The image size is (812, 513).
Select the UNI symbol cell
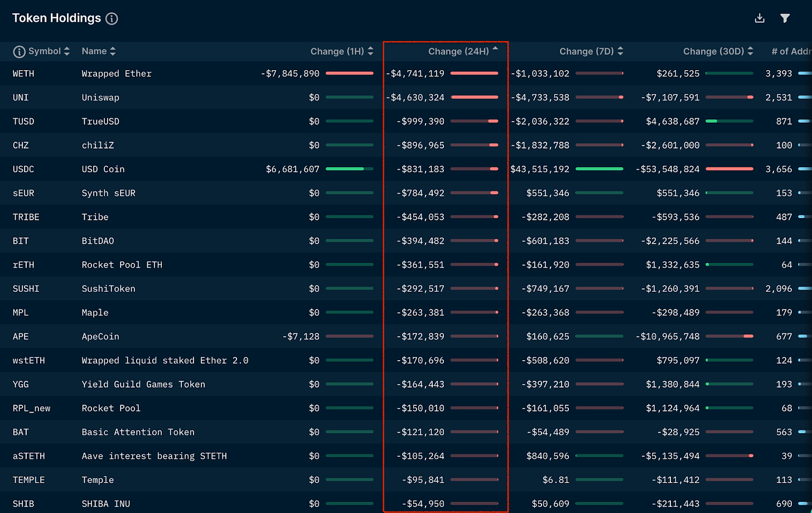coord(21,98)
